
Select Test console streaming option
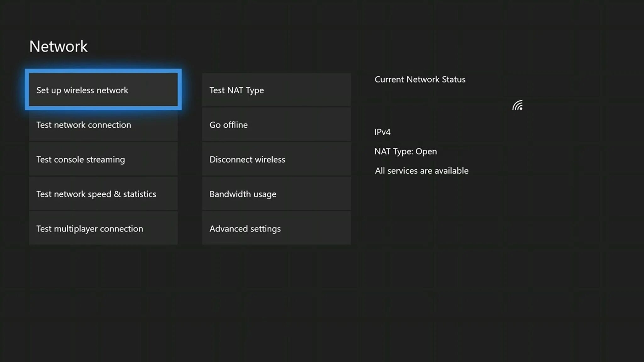pos(103,159)
